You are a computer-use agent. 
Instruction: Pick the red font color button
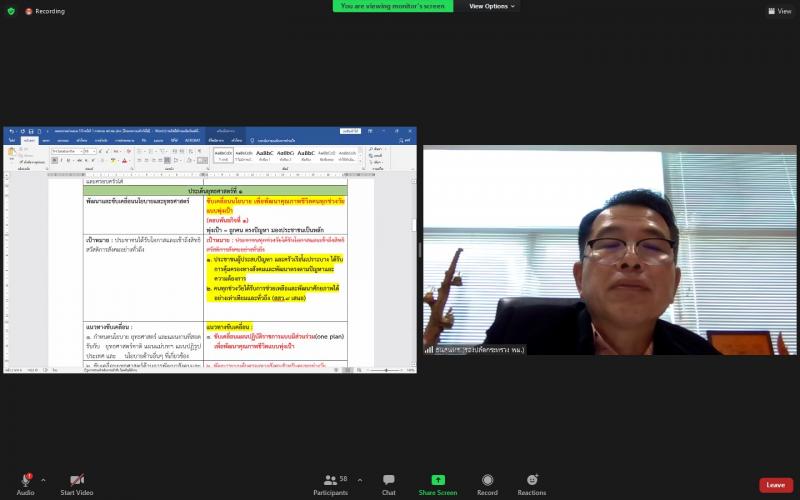click(124, 161)
